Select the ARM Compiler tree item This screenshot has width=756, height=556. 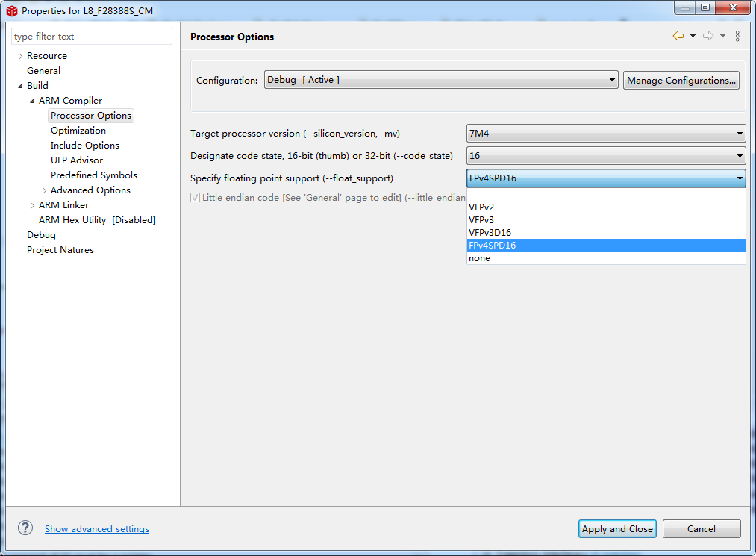point(70,101)
